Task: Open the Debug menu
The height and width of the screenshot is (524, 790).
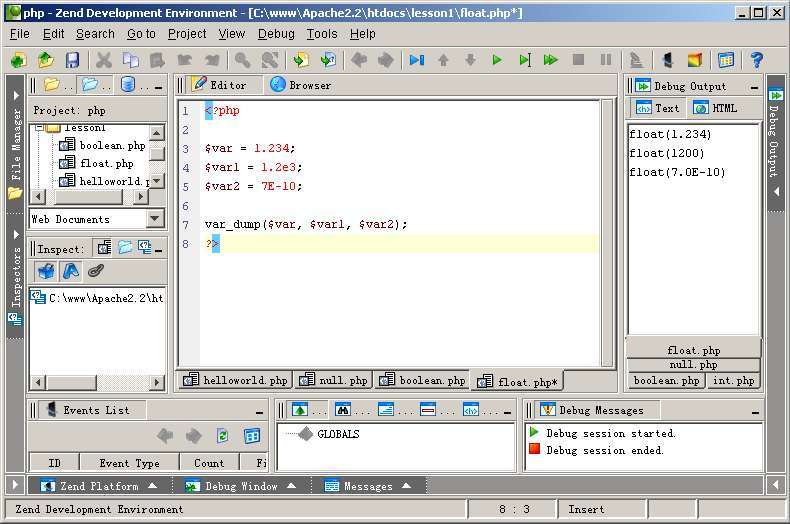Action: pyautogui.click(x=276, y=34)
